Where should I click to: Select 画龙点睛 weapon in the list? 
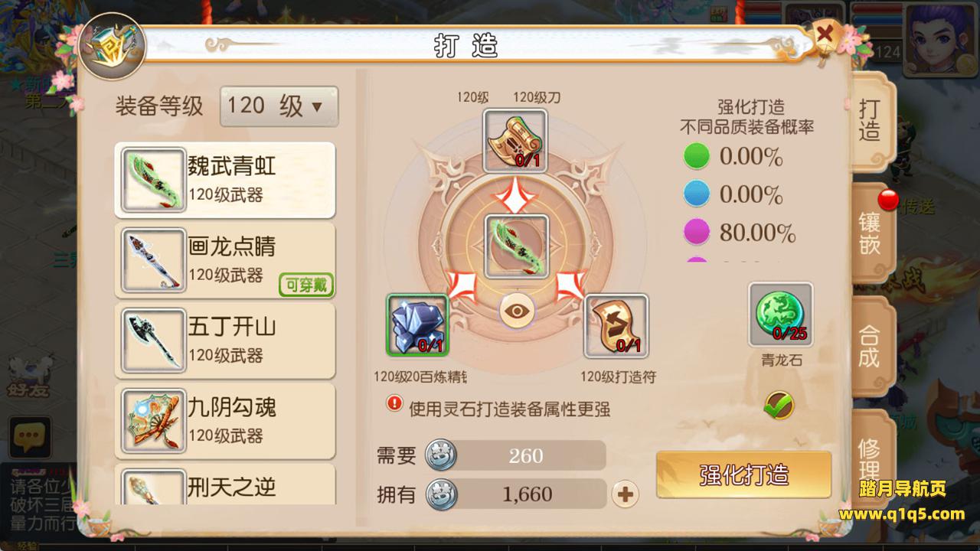tap(225, 261)
